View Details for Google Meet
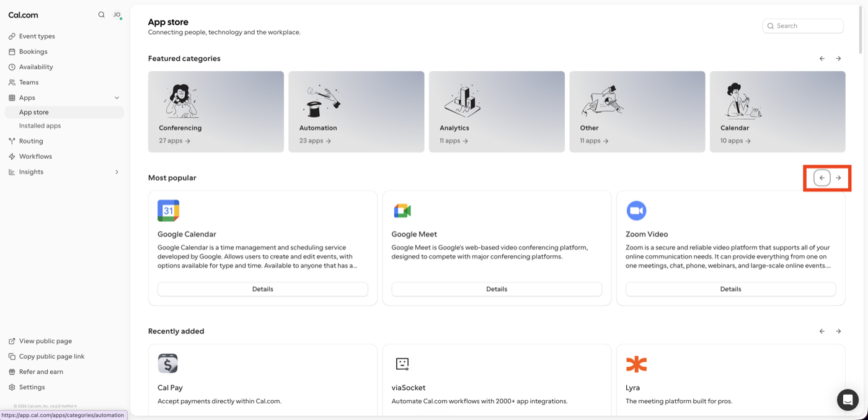Image resolution: width=868 pixels, height=420 pixels. pos(497,289)
